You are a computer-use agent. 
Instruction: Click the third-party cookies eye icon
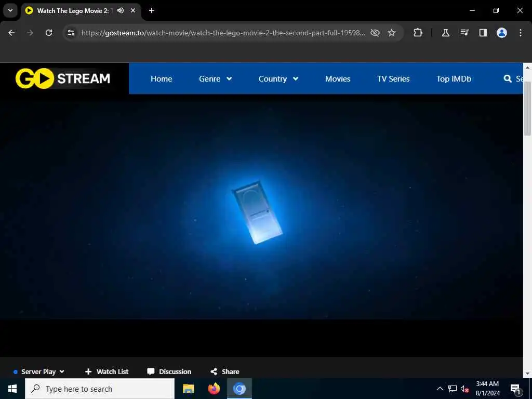(375, 33)
